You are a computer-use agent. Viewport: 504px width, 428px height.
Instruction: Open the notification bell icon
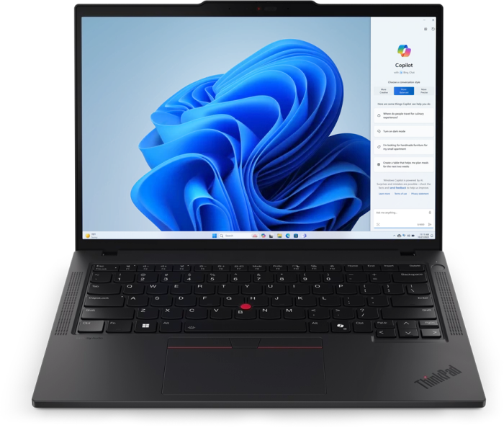coord(432,236)
